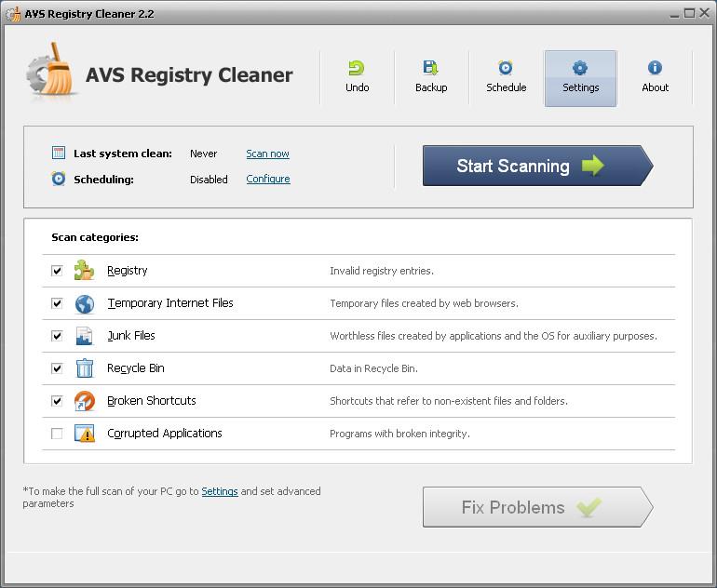Select the Registry category label
Image resolution: width=717 pixels, height=588 pixels.
[x=128, y=271]
